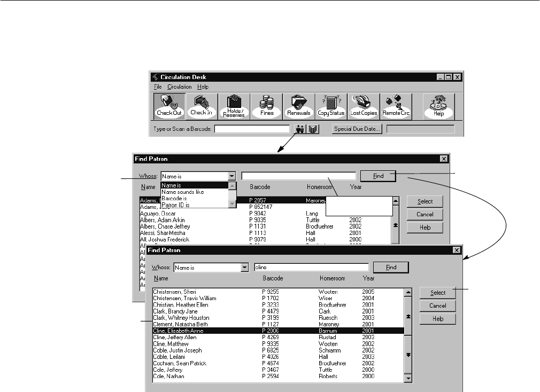Choose 'Name sounds like' option
The image size is (540, 392).
coord(195,192)
